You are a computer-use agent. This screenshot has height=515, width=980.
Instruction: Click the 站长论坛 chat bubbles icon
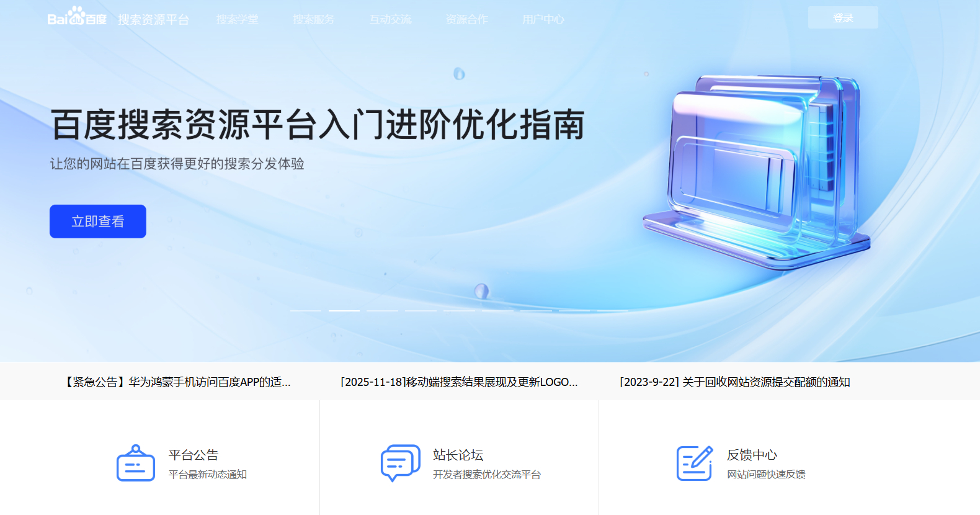(x=400, y=463)
